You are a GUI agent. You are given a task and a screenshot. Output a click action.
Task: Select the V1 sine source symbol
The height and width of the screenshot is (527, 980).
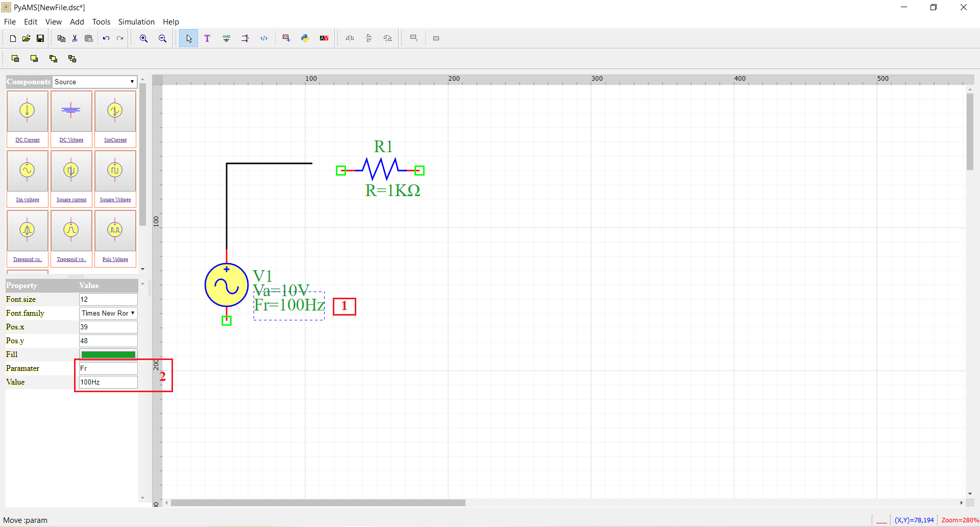226,285
